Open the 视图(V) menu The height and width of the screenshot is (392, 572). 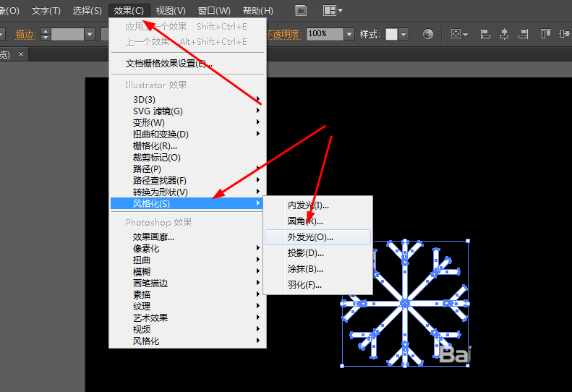[x=171, y=11]
